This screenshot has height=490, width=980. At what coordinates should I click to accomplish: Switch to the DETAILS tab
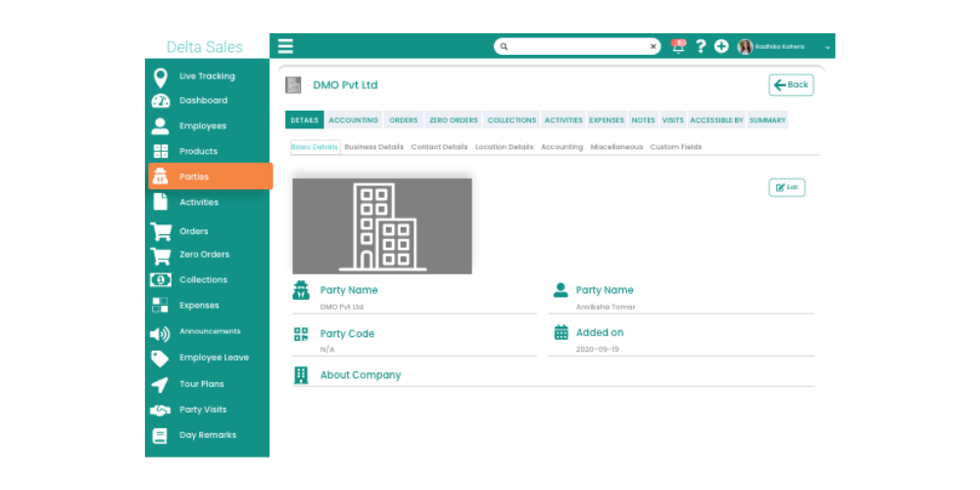click(305, 120)
